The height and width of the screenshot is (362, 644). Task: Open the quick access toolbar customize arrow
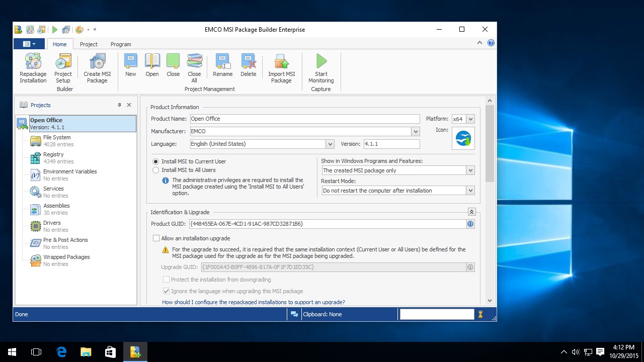pos(95,30)
